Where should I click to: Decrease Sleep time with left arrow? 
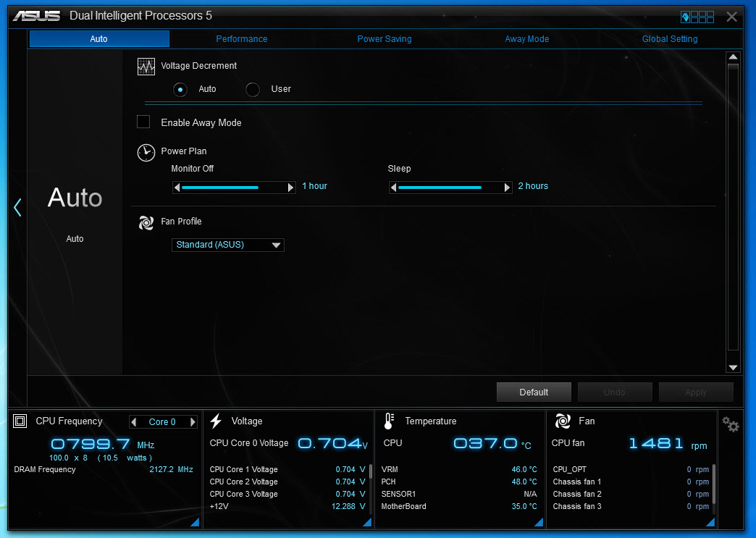click(x=393, y=188)
